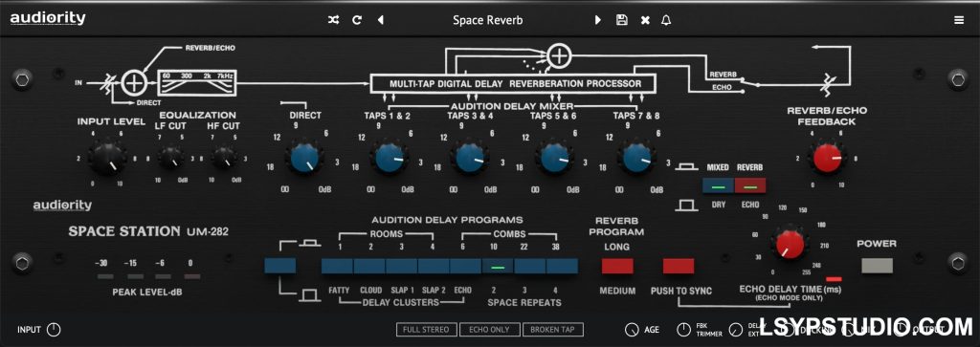This screenshot has height=347, width=980.
Task: Save preset with the floppy disk icon
Action: [622, 20]
